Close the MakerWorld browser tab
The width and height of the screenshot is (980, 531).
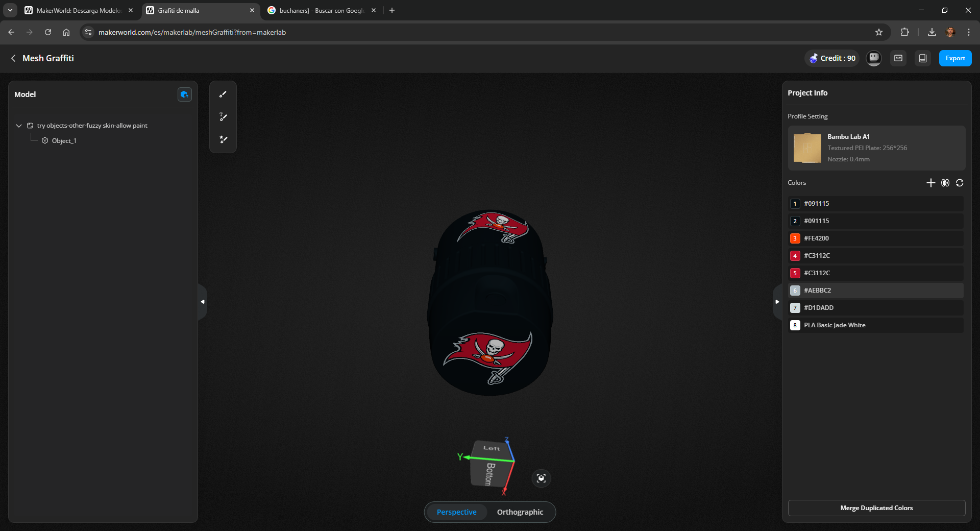(131, 10)
